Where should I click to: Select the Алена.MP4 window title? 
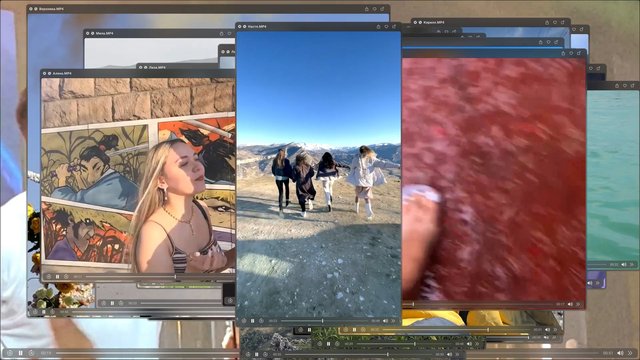(x=62, y=73)
